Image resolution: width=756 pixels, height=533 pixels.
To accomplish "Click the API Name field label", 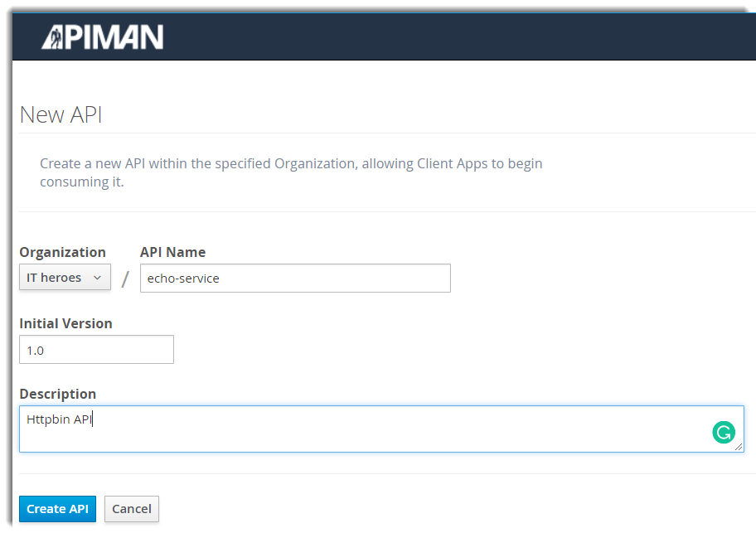I will [172, 252].
